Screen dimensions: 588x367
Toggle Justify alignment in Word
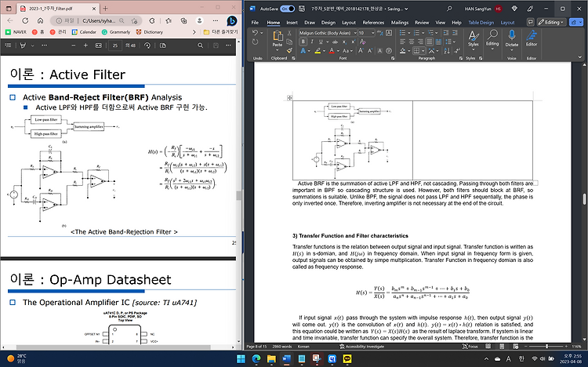tap(430, 42)
